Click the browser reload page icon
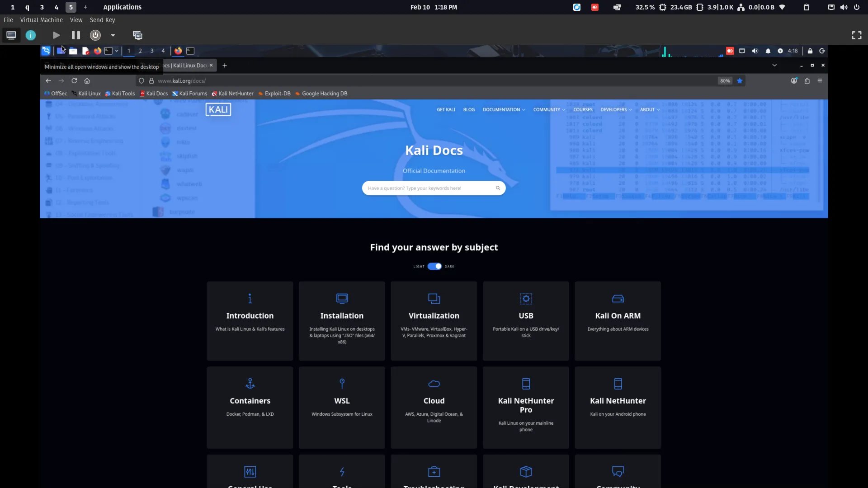Screen dimensions: 868x488 click(74, 80)
